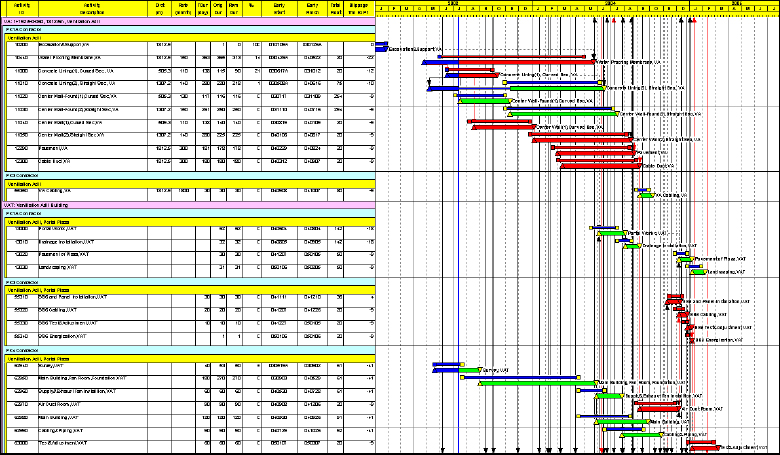The image size is (780, 455).
Task: Click the green VA Cabling Gantt bar
Action: pos(646,196)
